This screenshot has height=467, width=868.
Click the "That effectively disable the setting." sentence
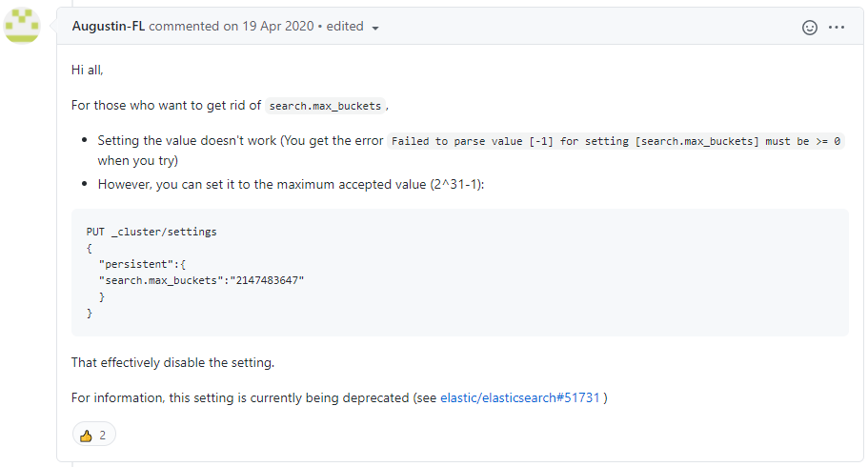pos(172,362)
